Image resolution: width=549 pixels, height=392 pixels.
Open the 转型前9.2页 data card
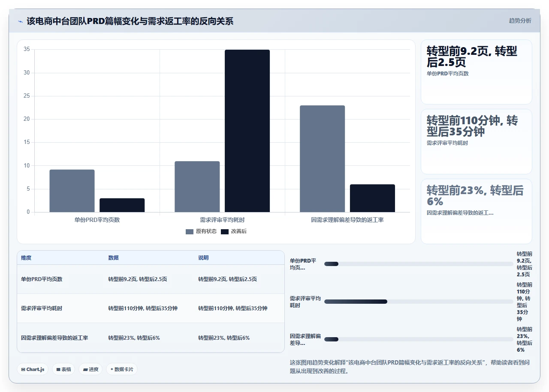[x=476, y=72]
